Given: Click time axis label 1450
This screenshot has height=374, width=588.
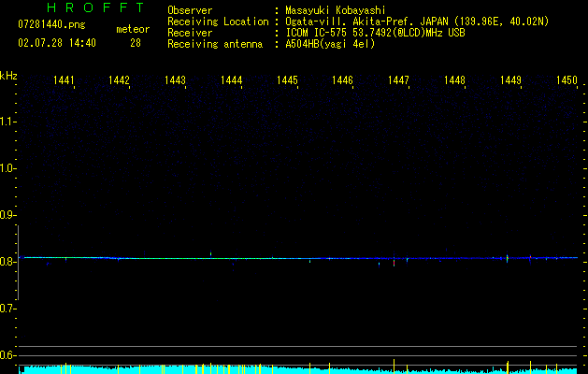Looking at the screenshot, I should click(566, 80).
